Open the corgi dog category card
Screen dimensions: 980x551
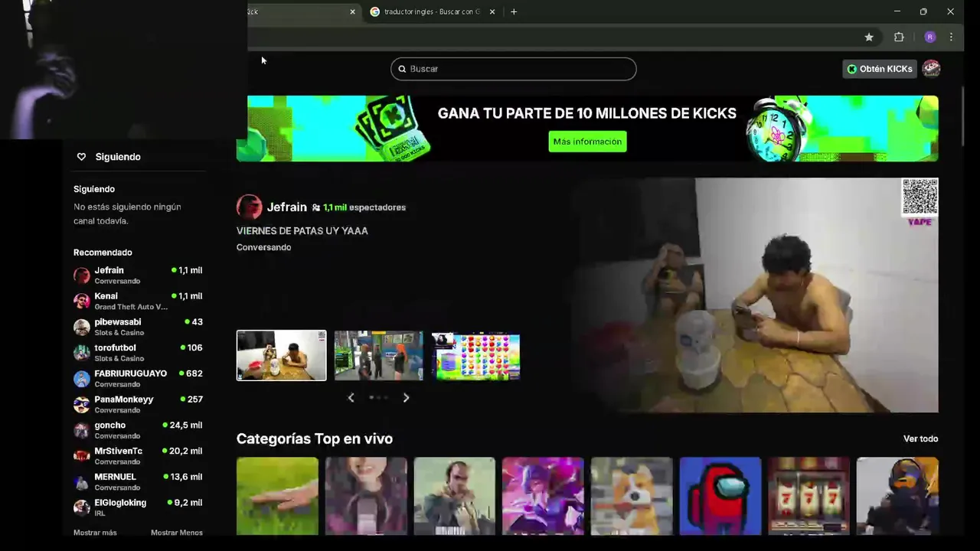(632, 496)
